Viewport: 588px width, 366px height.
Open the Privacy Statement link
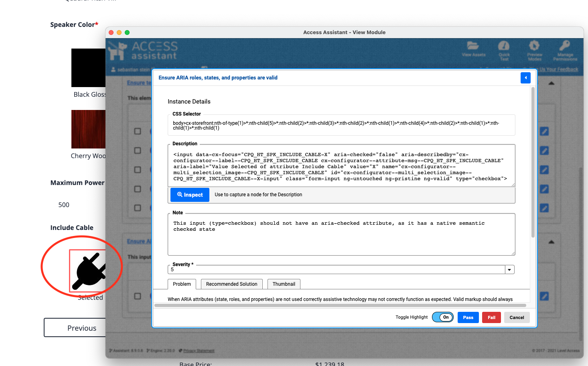pos(198,350)
